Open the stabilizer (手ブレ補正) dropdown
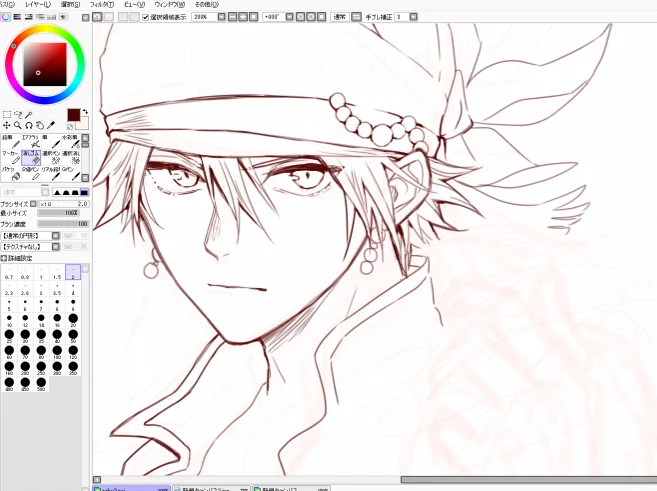Screen dimensions: 657x491 (x=414, y=17)
